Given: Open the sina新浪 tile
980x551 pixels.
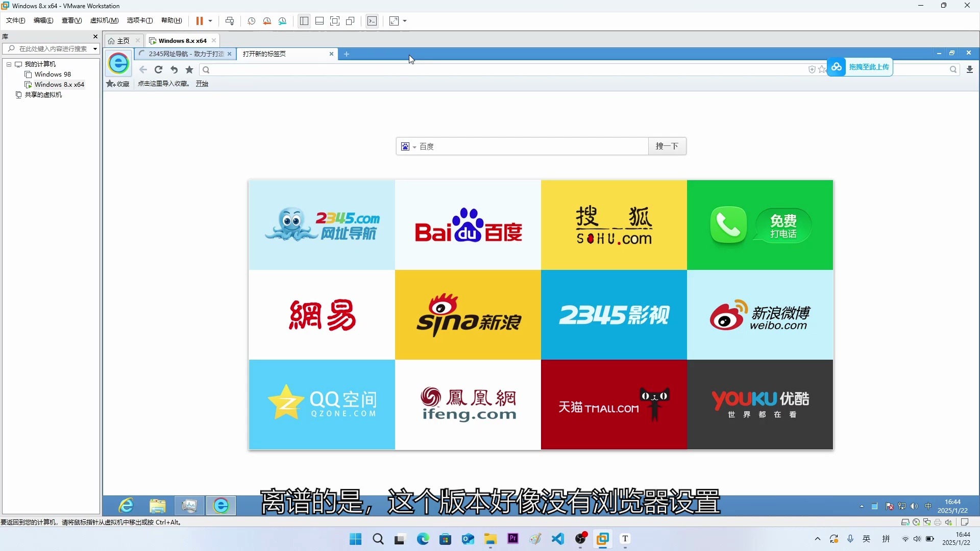Looking at the screenshot, I should [468, 315].
